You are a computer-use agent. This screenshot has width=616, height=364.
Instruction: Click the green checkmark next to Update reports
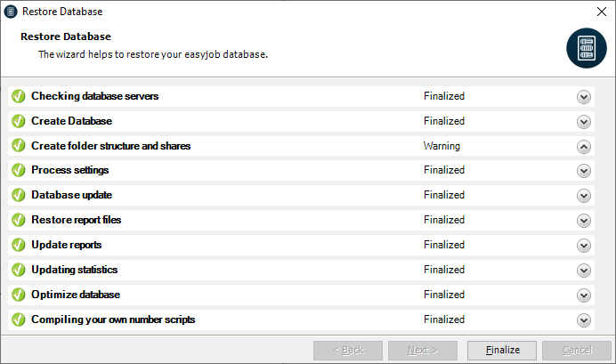click(19, 245)
